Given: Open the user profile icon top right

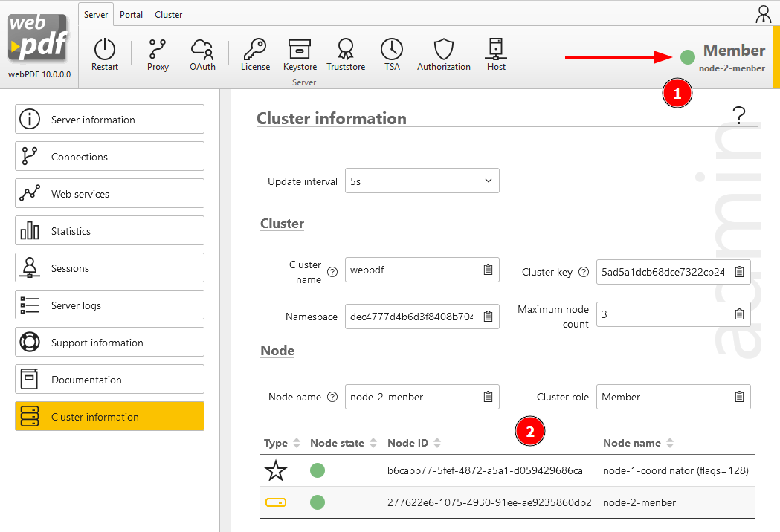Looking at the screenshot, I should pyautogui.click(x=763, y=14).
